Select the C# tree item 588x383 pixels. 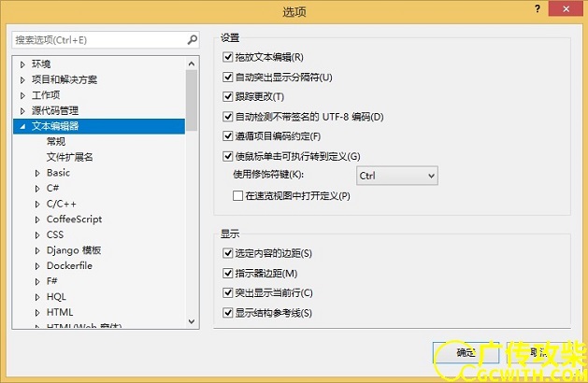(x=53, y=188)
